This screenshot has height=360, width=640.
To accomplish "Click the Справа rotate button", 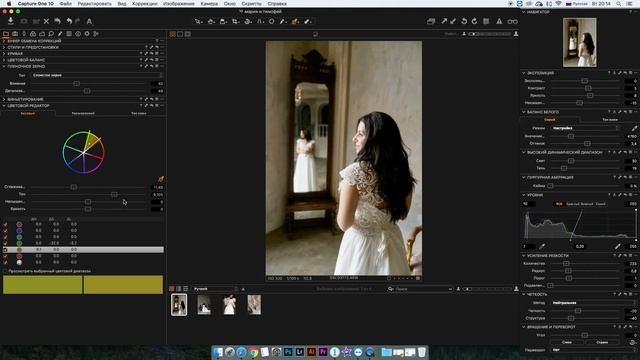I will (x=602, y=342).
